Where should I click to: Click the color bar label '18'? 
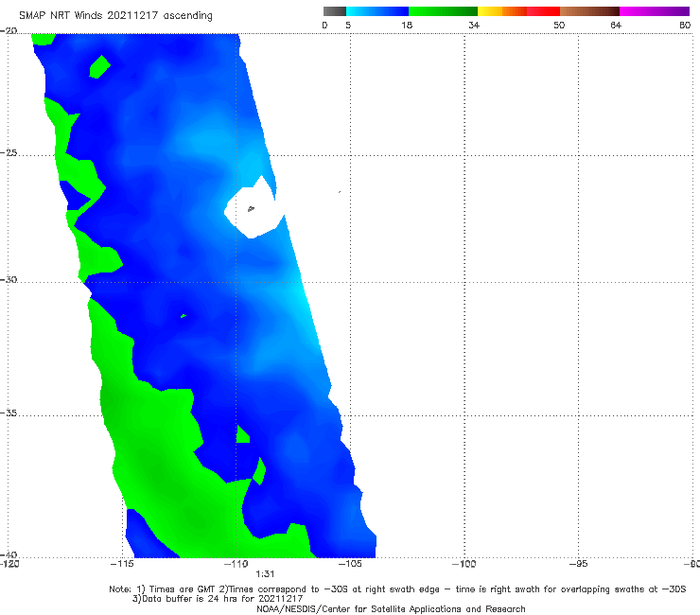[x=407, y=25]
